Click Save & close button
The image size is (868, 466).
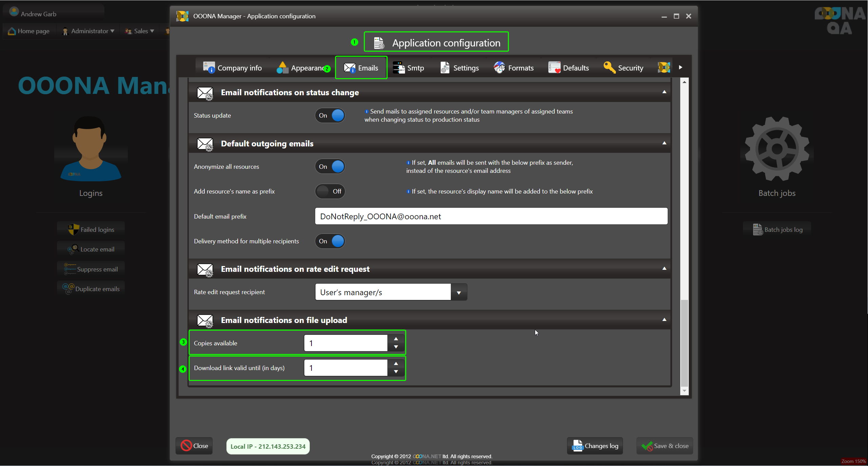click(x=665, y=446)
